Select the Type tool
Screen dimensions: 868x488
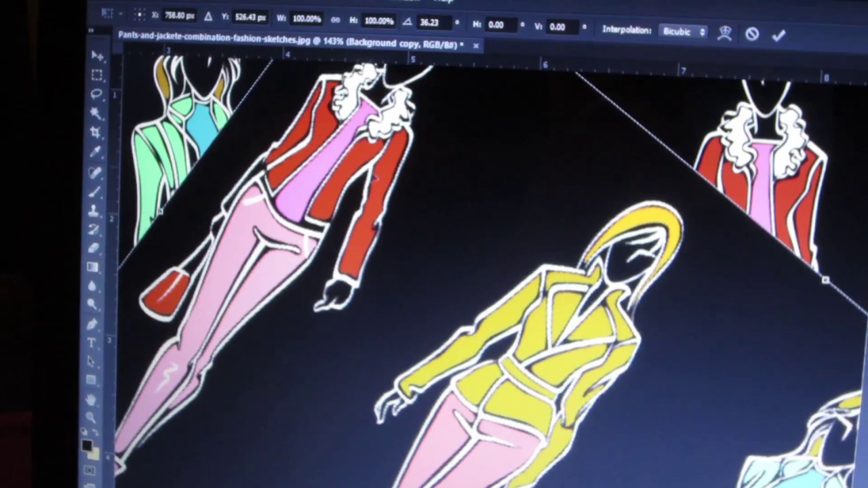[92, 343]
